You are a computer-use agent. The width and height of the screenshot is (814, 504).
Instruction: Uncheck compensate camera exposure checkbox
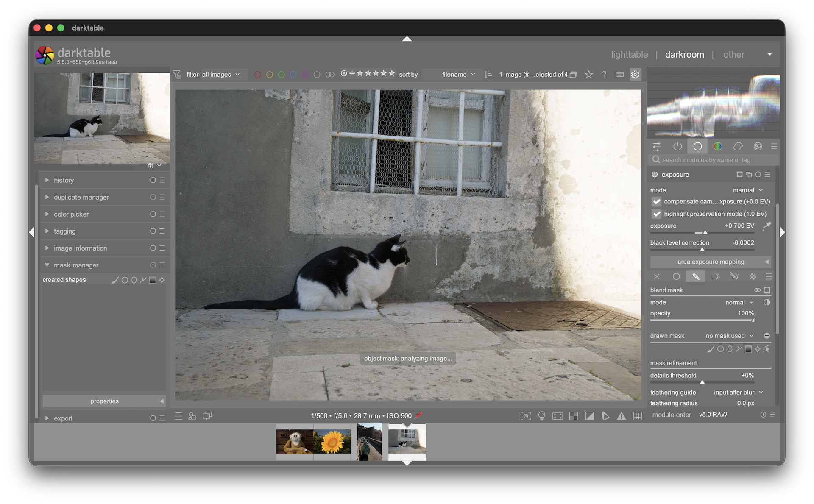657,202
